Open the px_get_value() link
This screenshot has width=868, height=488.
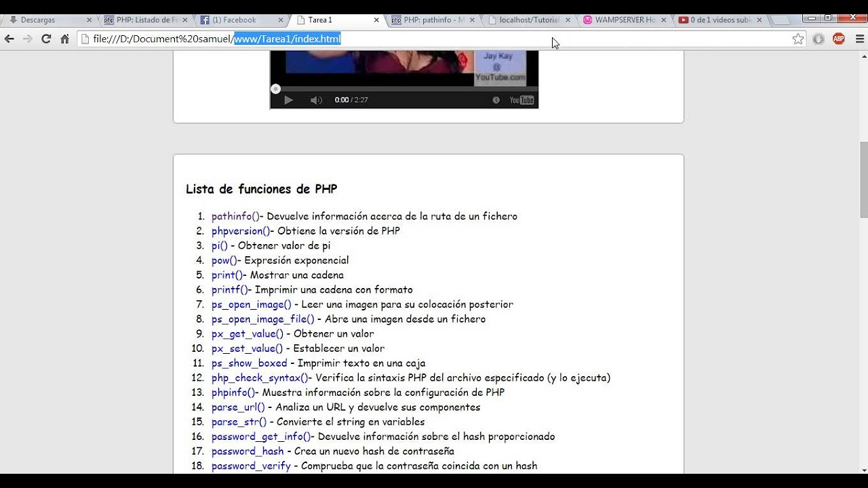click(x=248, y=333)
